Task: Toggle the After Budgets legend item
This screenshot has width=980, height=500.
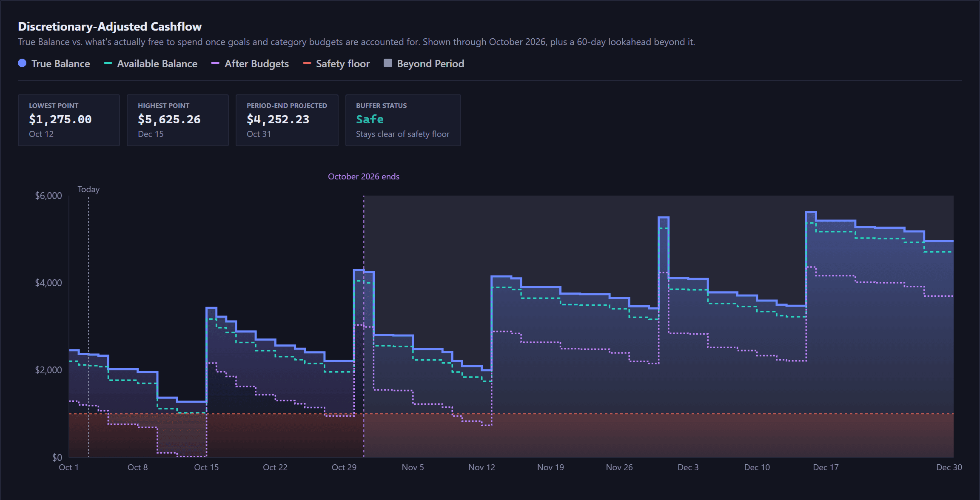Action: (x=250, y=64)
